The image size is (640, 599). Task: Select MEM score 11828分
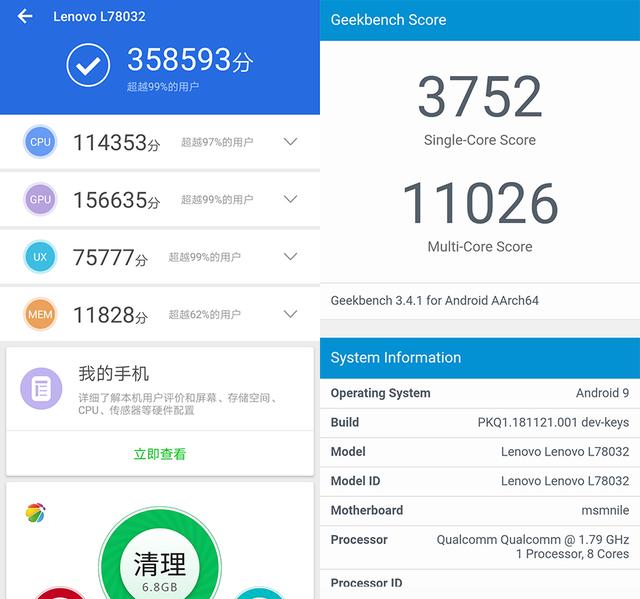tap(110, 315)
